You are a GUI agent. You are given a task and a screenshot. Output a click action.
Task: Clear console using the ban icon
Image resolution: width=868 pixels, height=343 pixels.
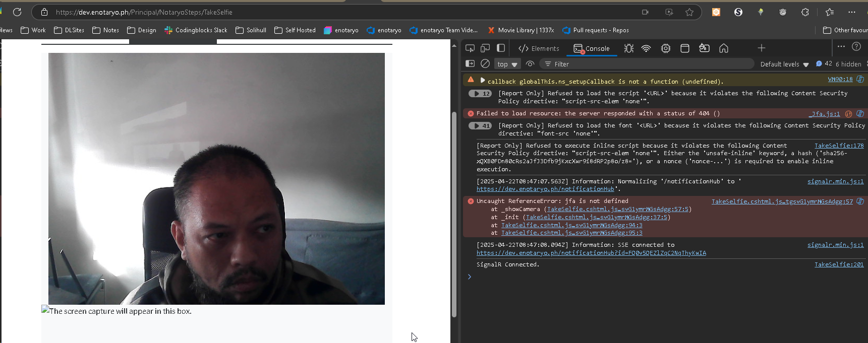485,64
